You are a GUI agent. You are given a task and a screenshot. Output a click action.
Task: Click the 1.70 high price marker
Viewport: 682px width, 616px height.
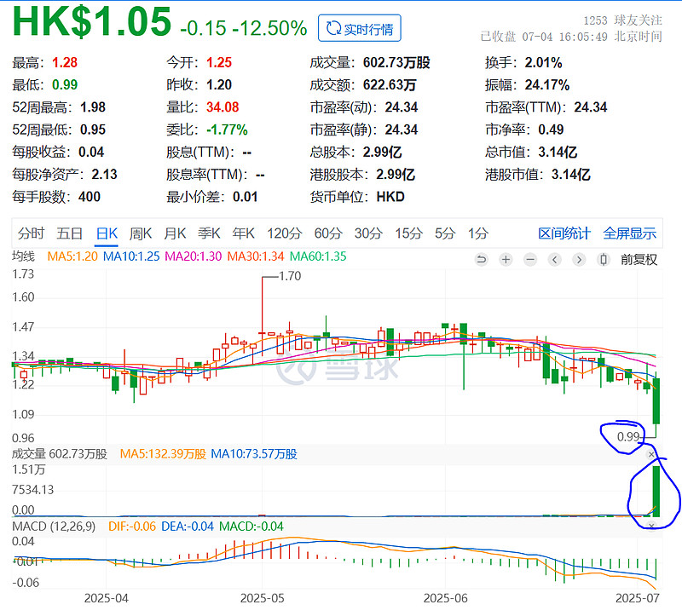tap(290, 276)
